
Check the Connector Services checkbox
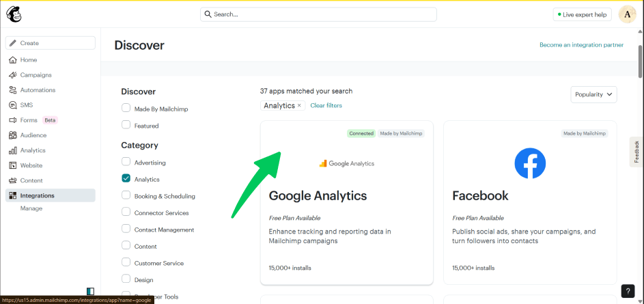click(x=126, y=212)
